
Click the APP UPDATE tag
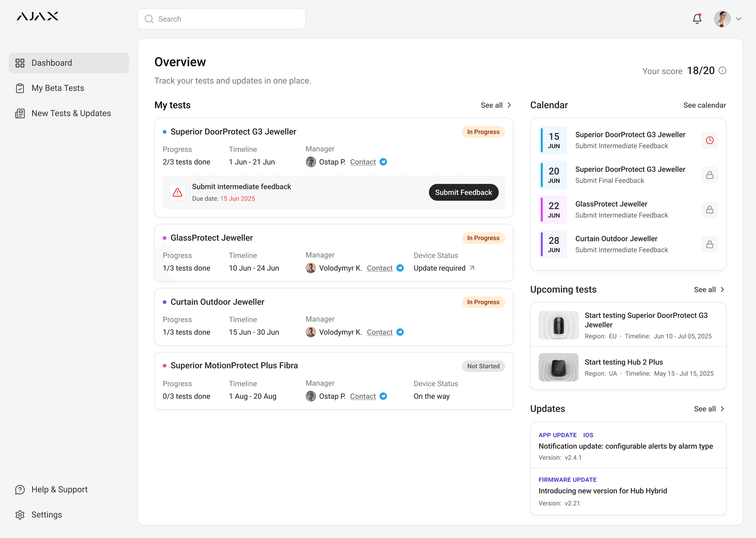[557, 435]
